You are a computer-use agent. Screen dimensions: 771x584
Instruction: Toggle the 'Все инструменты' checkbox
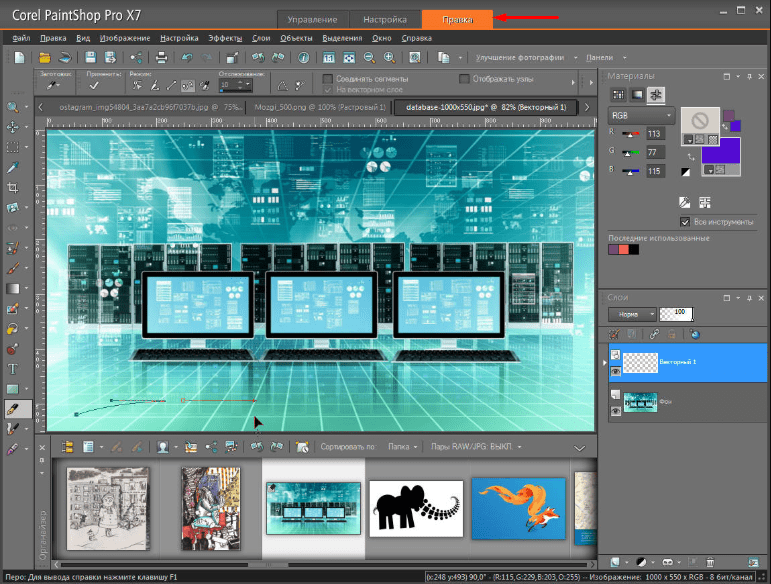pos(685,221)
